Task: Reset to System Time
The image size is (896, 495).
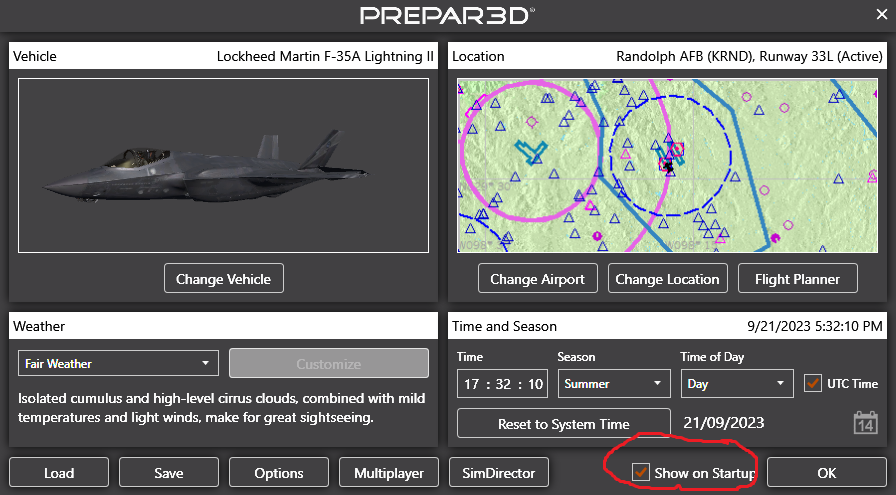Action: [x=563, y=424]
